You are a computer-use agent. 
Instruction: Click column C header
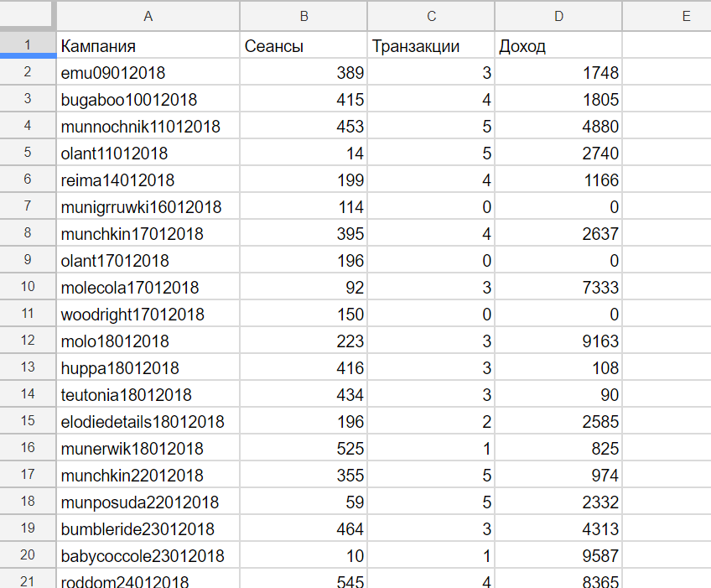pyautogui.click(x=431, y=16)
